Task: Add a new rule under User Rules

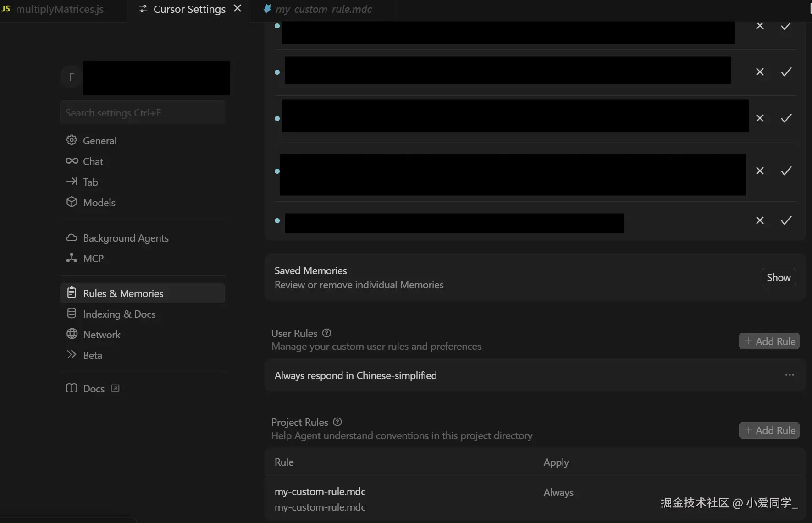Action: [769, 341]
